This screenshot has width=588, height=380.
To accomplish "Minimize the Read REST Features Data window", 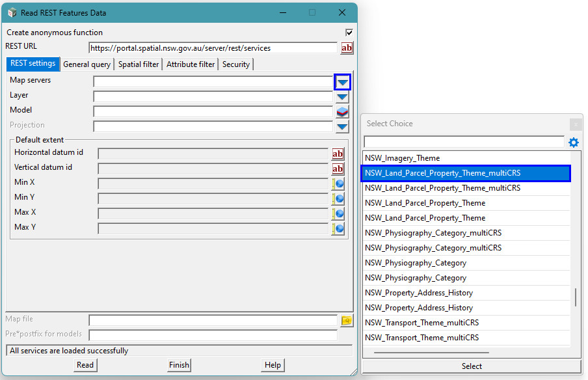I will 283,13.
